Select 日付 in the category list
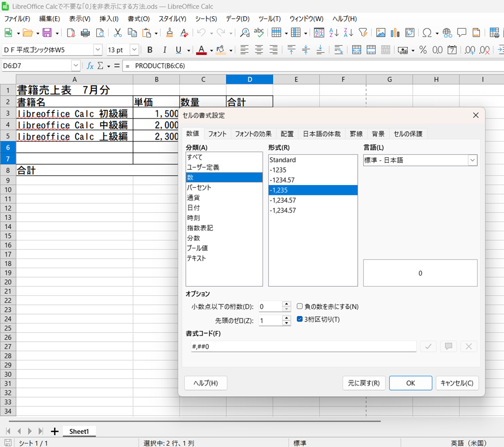Image resolution: width=504 pixels, height=447 pixels. [x=224, y=208]
